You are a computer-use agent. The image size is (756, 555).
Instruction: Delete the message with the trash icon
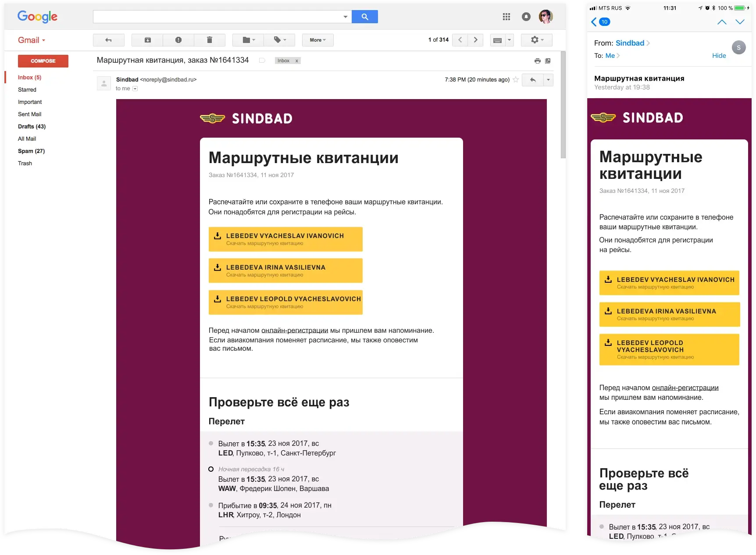coord(210,40)
